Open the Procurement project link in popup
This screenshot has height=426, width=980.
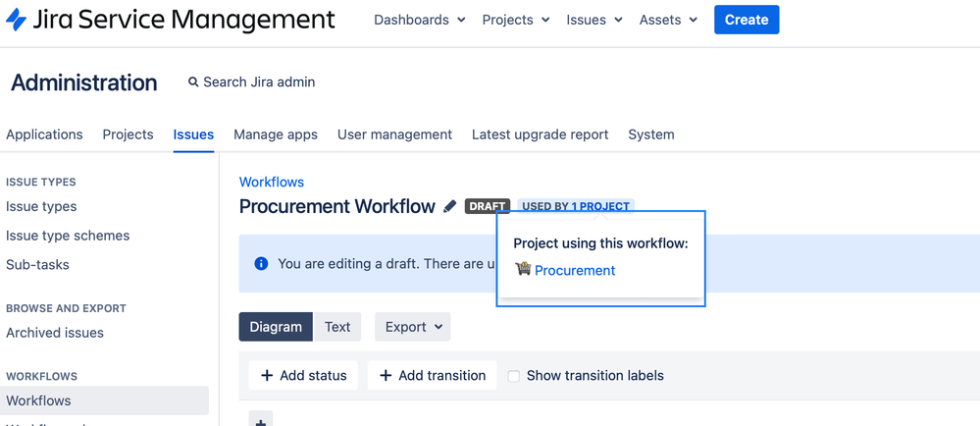pos(575,270)
